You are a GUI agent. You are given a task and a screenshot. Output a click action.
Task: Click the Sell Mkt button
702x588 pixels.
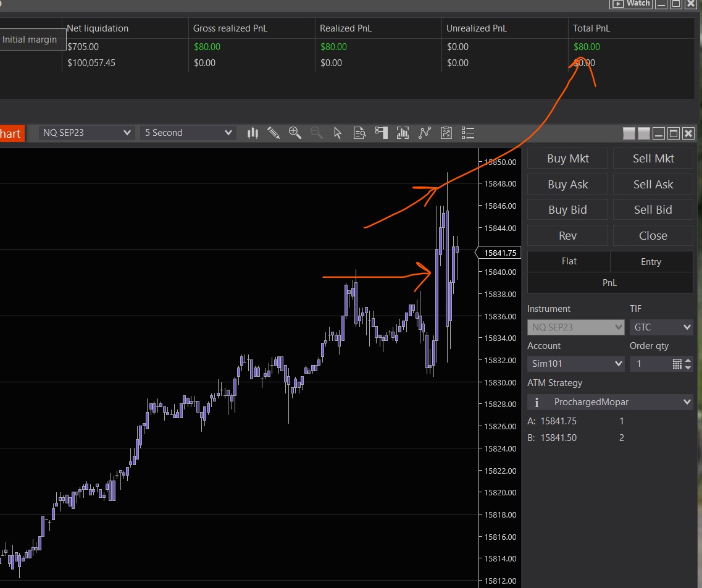point(653,159)
